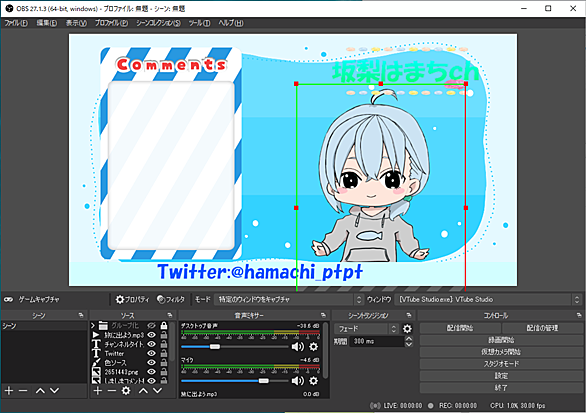Open the ファイル menu
This screenshot has height=413, width=586.
(x=16, y=23)
